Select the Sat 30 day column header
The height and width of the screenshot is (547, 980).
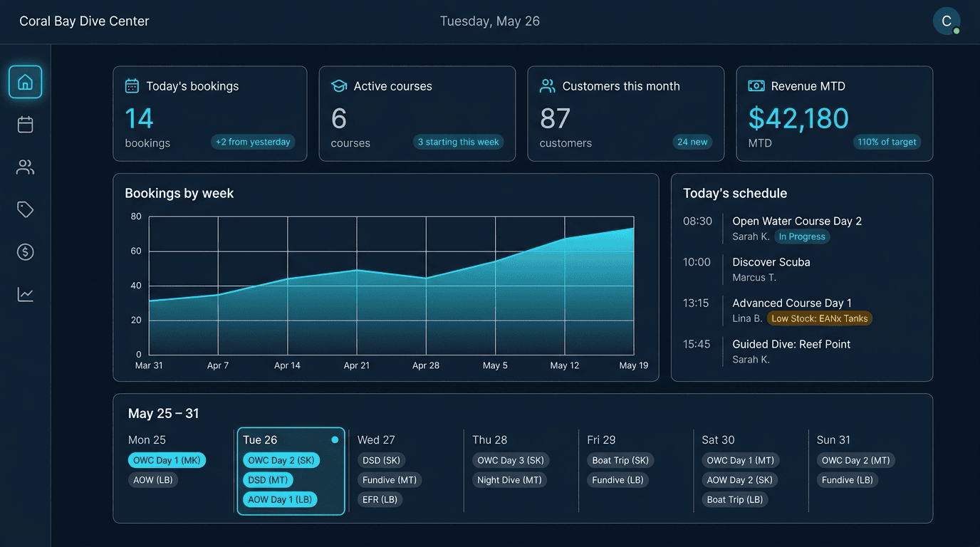coord(718,440)
